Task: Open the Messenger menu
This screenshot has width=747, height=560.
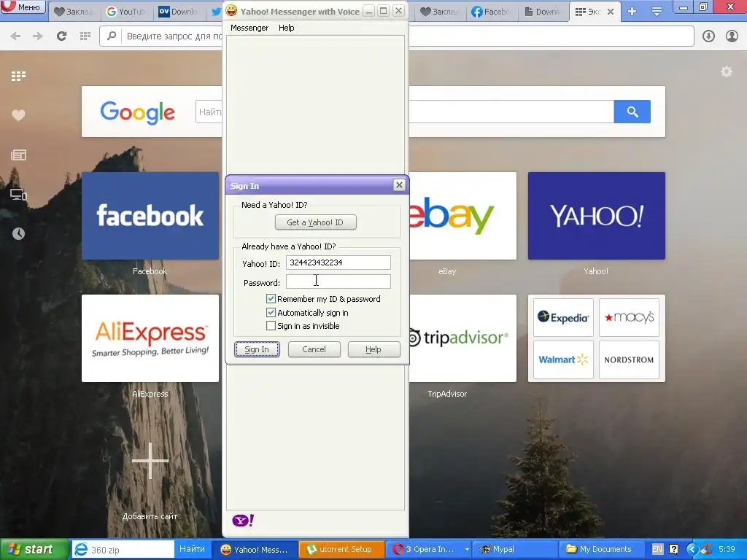Action: pos(249,28)
